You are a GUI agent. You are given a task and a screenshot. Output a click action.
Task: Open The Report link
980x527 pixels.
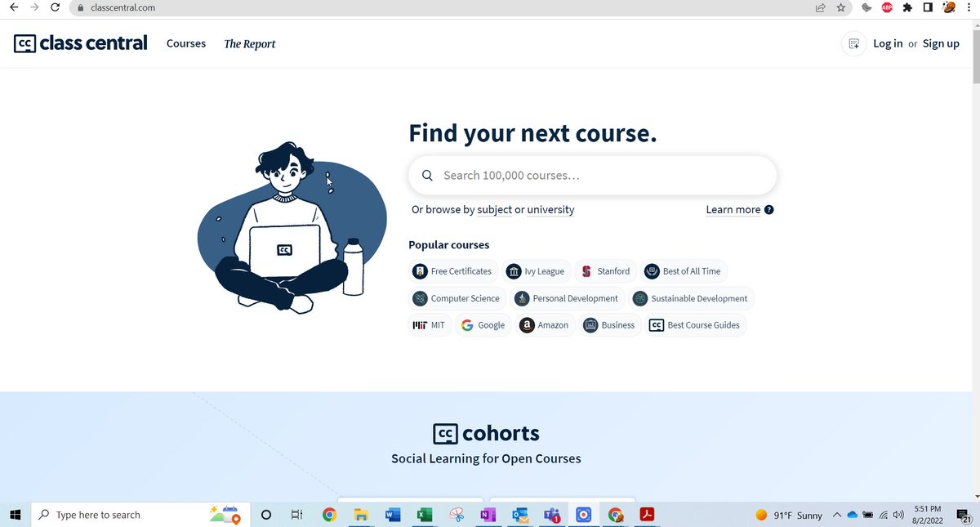pyautogui.click(x=250, y=44)
